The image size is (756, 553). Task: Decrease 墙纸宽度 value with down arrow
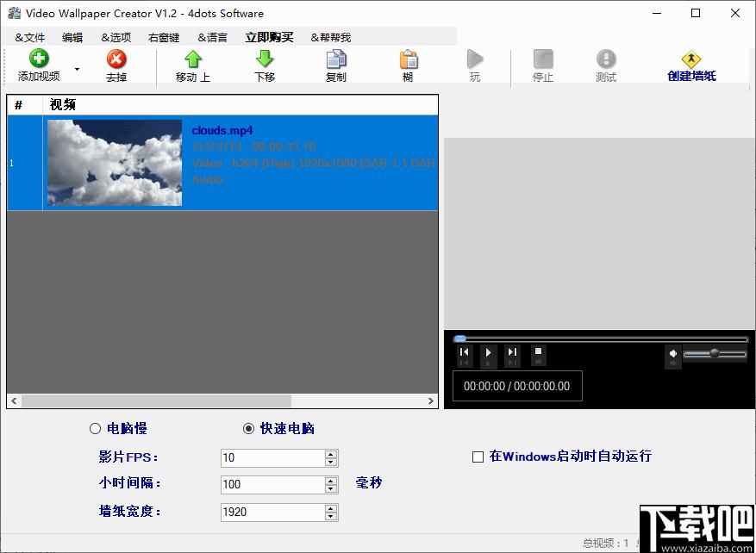[x=331, y=516]
